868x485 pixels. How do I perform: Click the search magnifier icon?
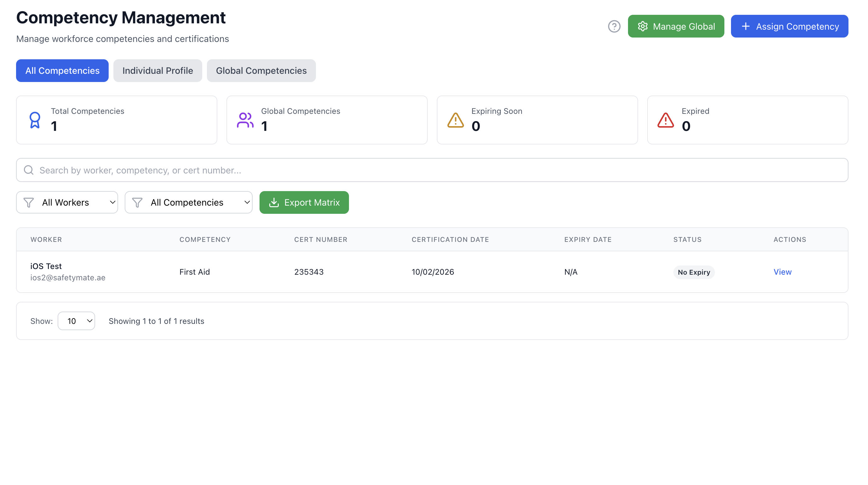click(x=29, y=170)
